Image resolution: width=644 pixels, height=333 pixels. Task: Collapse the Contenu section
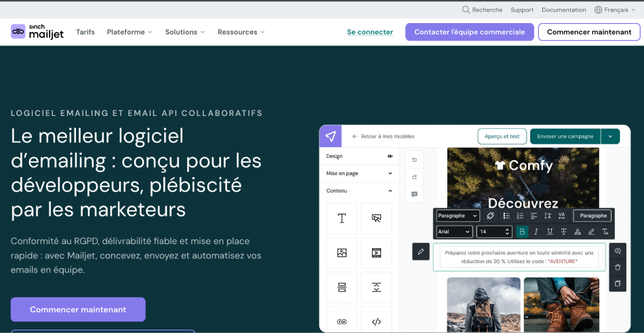[x=359, y=191]
